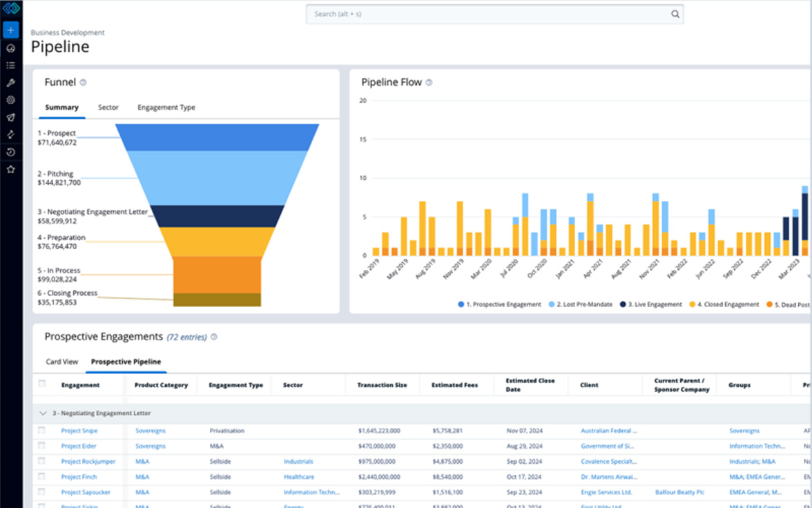Viewport: 812px width, 508px height.
Task: Open favorites star icon in sidebar
Action: click(x=10, y=169)
